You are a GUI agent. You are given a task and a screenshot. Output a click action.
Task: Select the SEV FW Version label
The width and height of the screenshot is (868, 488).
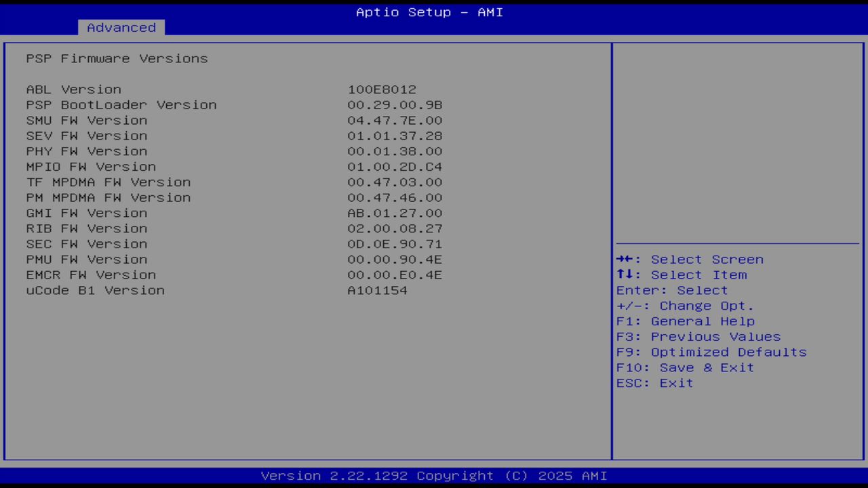[x=87, y=136]
